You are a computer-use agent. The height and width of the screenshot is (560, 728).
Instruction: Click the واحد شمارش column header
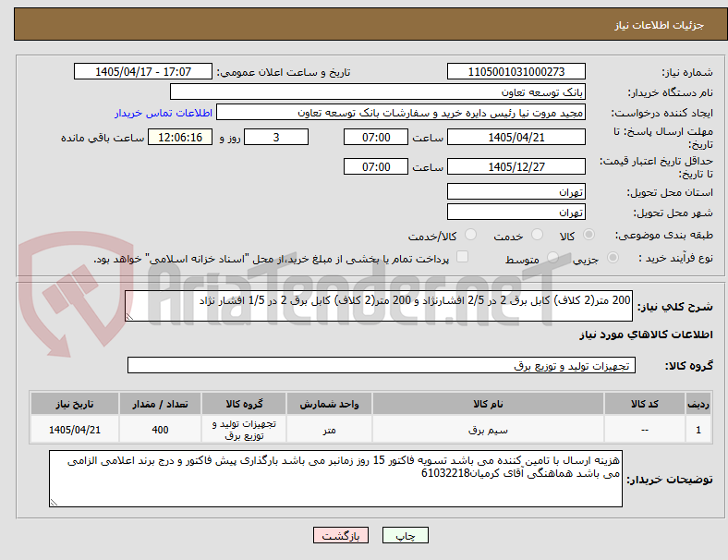coord(329,404)
